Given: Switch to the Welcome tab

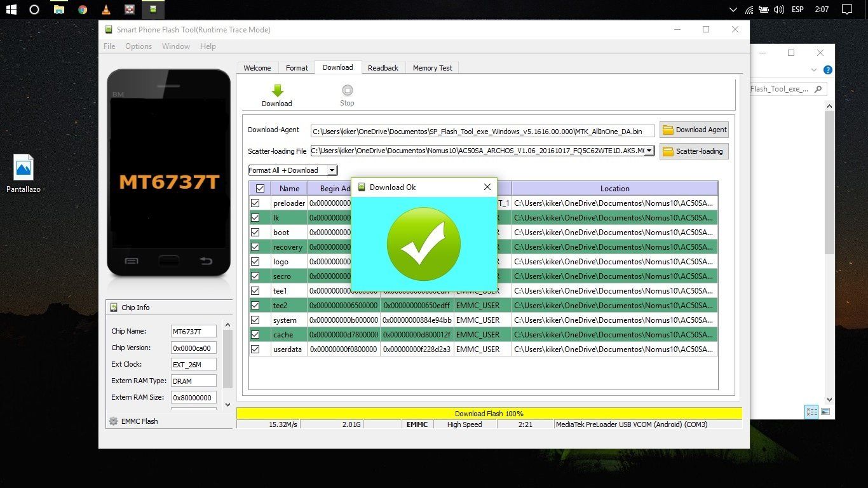Looking at the screenshot, I should pyautogui.click(x=257, y=68).
